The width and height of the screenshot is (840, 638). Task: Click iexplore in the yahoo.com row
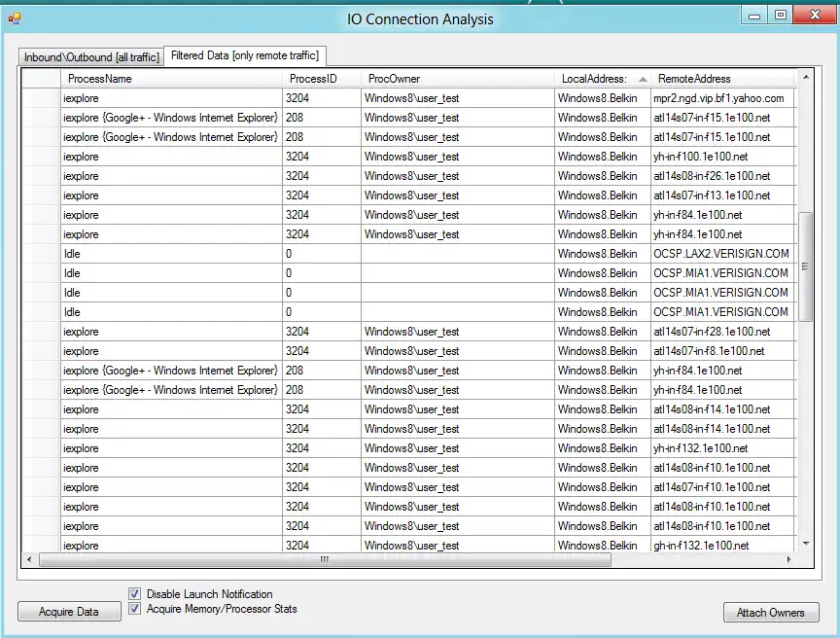[x=171, y=98]
